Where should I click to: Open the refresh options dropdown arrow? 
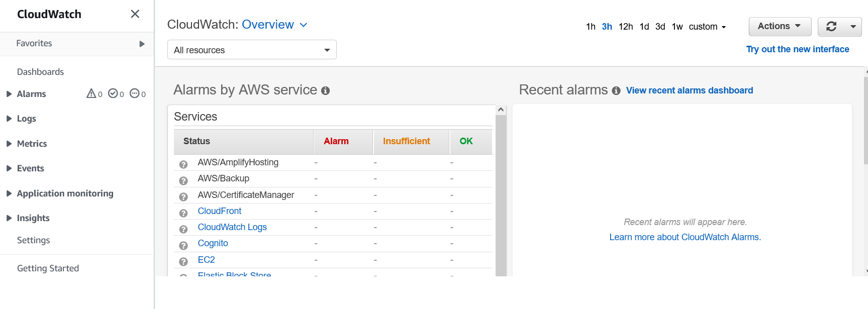click(x=853, y=27)
